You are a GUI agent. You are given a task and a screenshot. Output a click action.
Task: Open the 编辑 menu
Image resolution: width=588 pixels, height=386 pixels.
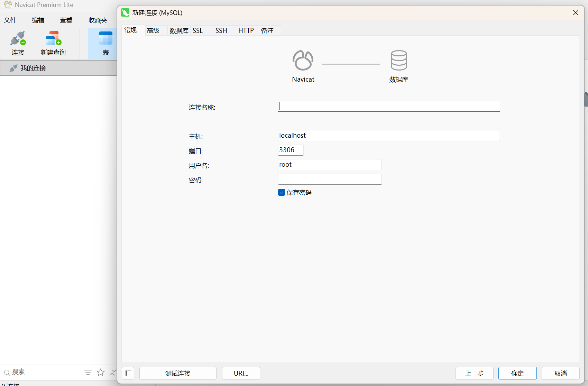coord(38,20)
